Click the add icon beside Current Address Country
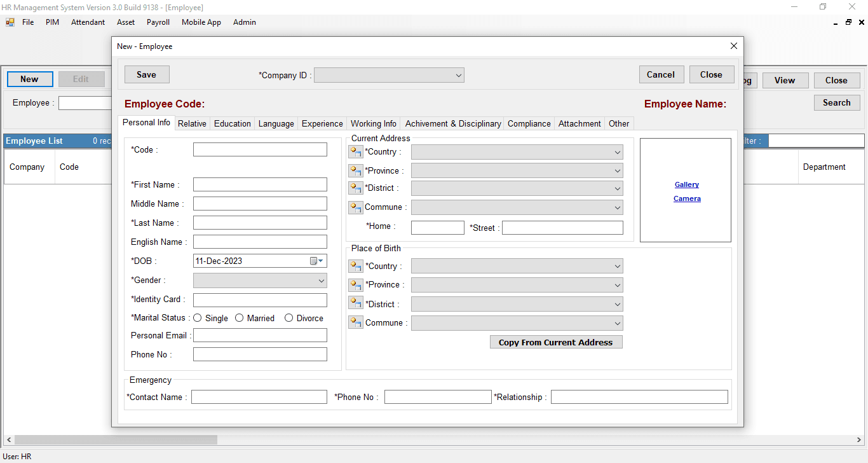Screen dimensions: 868x463 tap(356, 152)
